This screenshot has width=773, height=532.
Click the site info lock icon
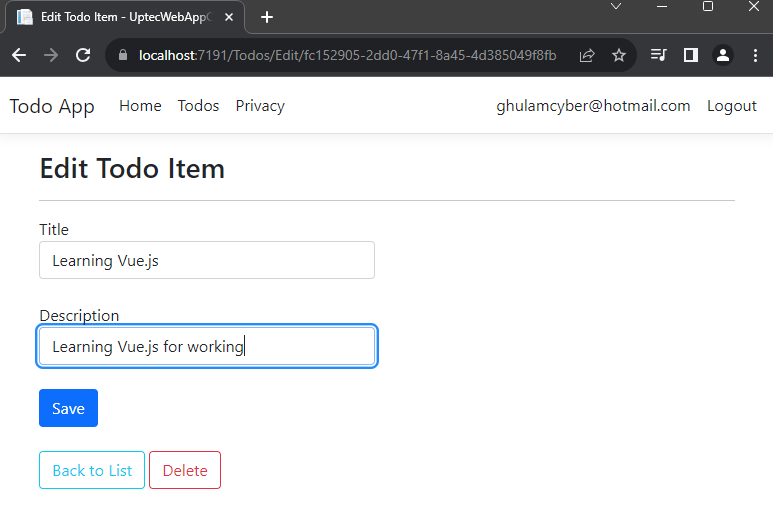coord(124,55)
